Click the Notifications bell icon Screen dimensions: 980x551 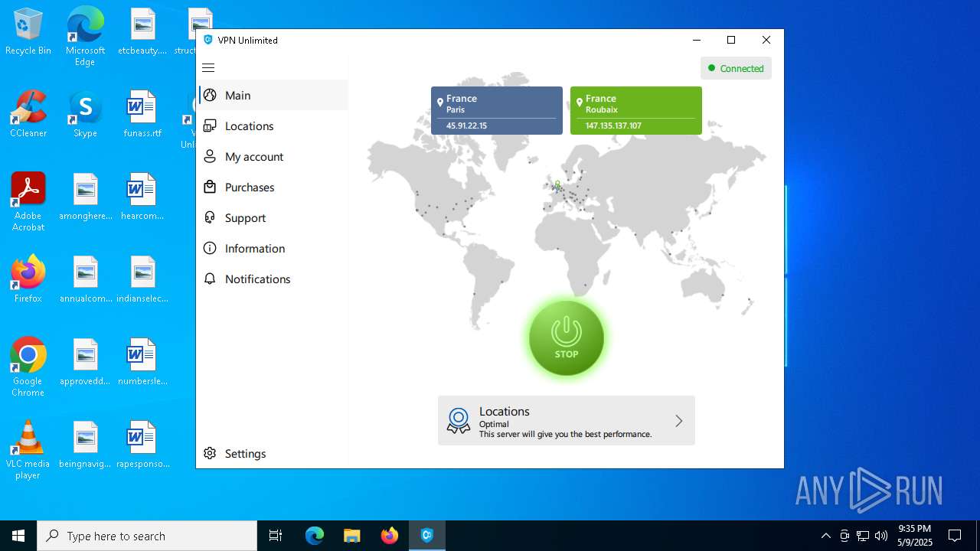[x=210, y=279]
